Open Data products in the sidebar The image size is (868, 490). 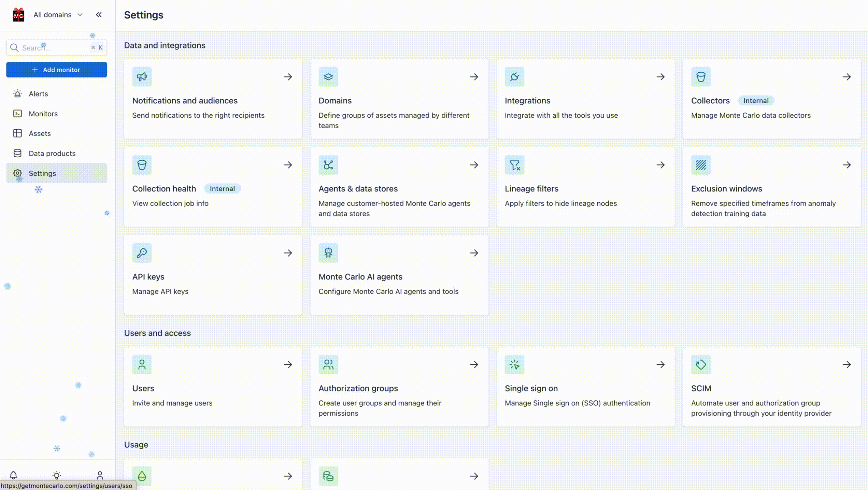click(52, 153)
